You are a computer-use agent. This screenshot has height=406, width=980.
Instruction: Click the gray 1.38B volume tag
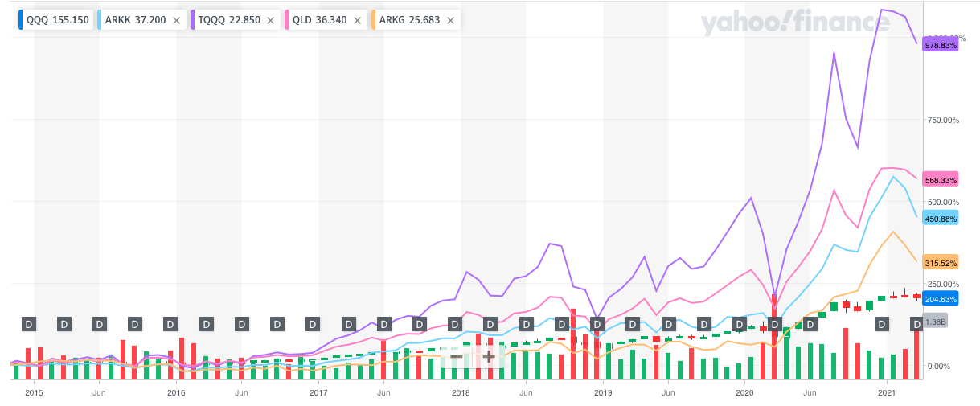[935, 322]
